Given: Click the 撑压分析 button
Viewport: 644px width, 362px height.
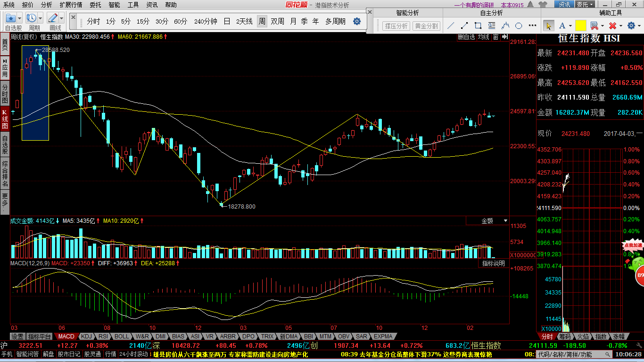Looking at the screenshot, I should tap(396, 26).
